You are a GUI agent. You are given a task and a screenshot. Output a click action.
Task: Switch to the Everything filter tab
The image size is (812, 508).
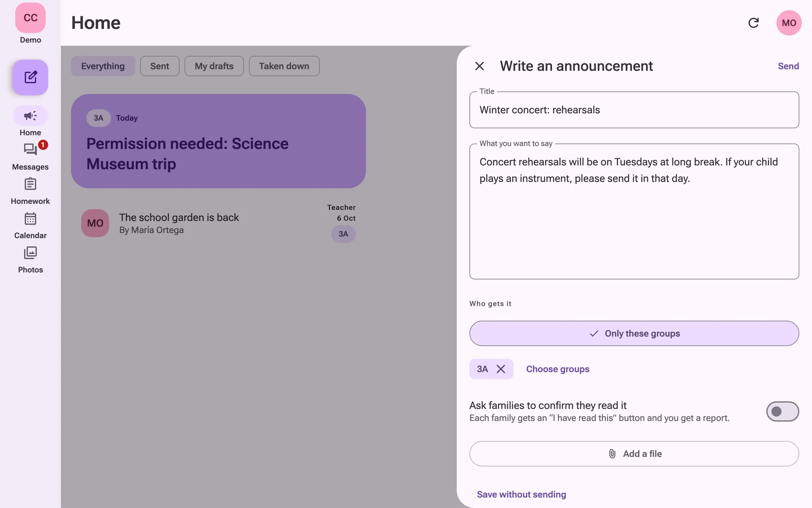coord(103,66)
